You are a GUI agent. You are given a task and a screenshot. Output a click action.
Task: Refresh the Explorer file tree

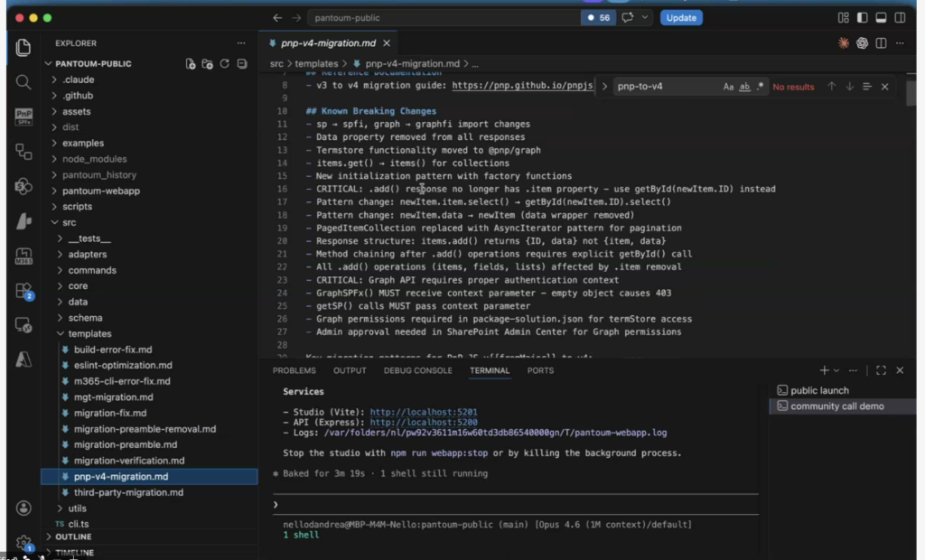coord(225,64)
